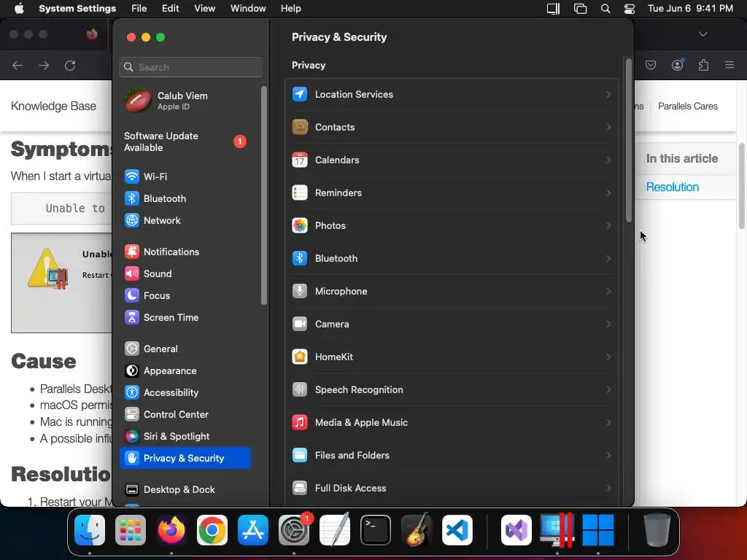The width and height of the screenshot is (747, 560).
Task: Click Parallels Cares link in Firefox
Action: [687, 106]
